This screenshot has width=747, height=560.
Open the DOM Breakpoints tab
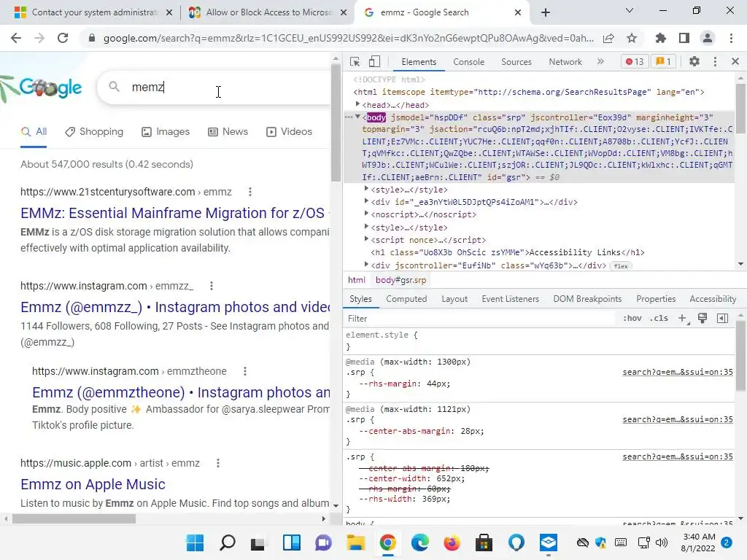587,299
